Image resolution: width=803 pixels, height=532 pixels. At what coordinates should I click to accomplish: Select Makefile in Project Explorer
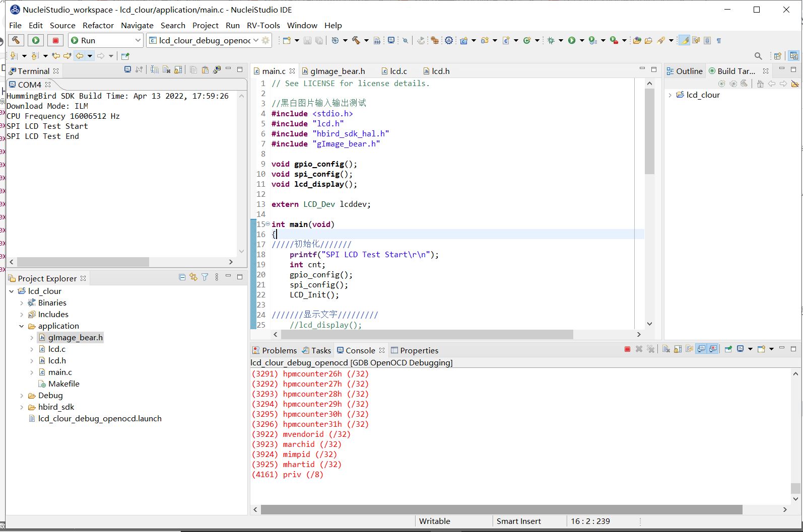tap(63, 384)
